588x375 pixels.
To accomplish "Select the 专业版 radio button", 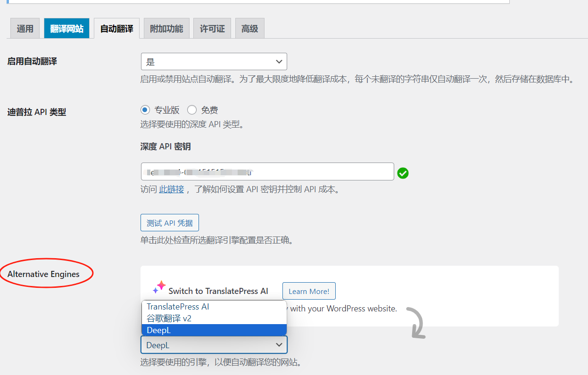I will (145, 110).
